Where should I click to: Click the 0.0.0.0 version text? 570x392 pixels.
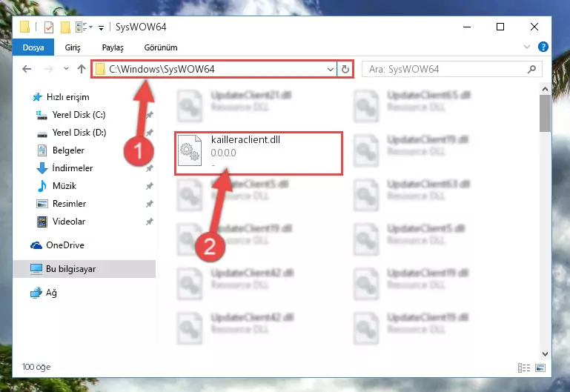pos(223,153)
